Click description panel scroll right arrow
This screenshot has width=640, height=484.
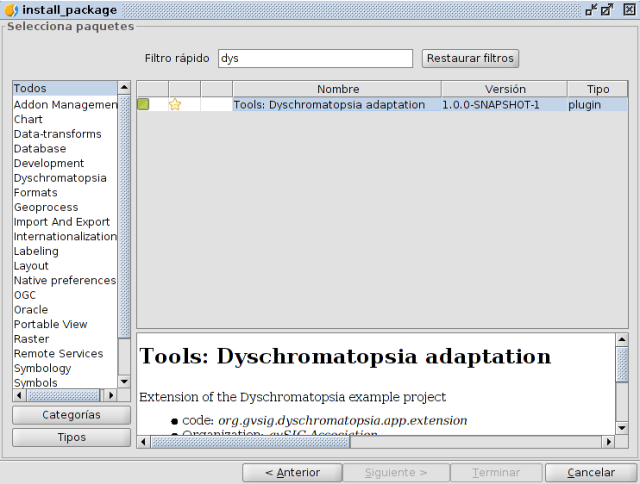coord(609,442)
